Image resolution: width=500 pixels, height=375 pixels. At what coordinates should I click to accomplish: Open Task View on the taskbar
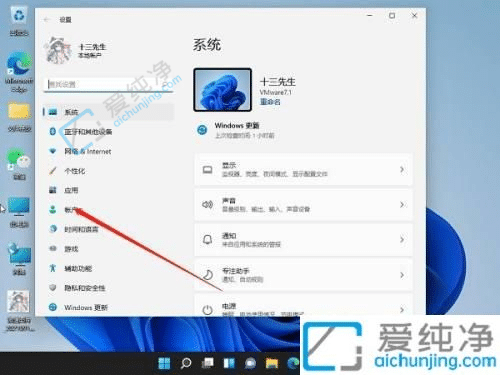pos(207,363)
